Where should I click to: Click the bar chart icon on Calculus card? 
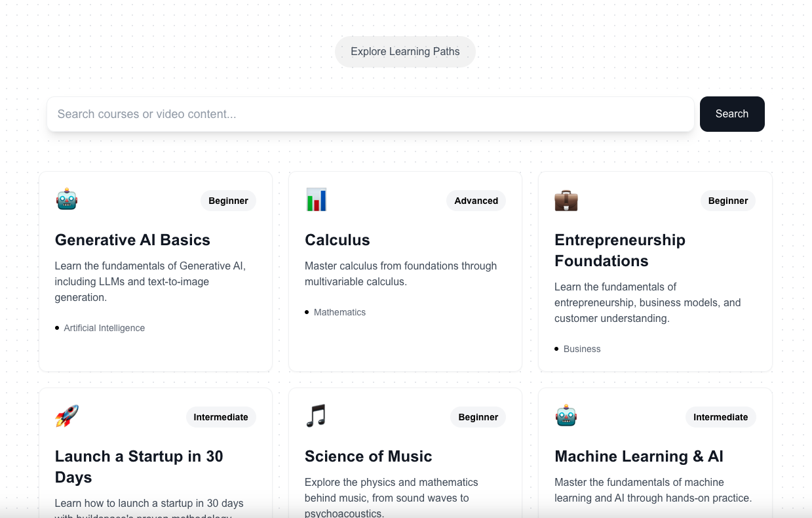316,199
